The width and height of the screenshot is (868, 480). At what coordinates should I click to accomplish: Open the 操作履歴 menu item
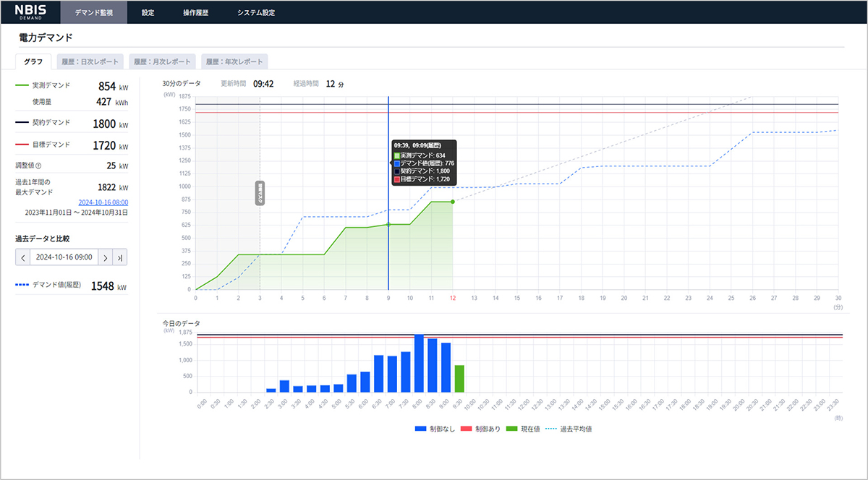pos(195,12)
